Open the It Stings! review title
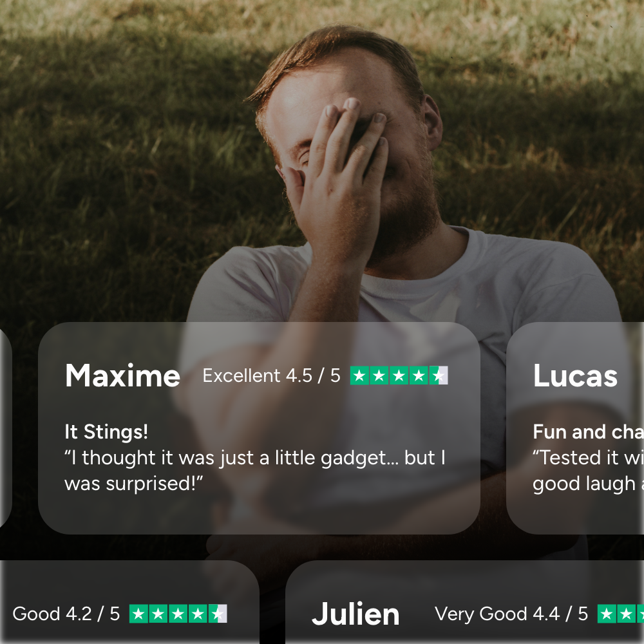 point(106,431)
